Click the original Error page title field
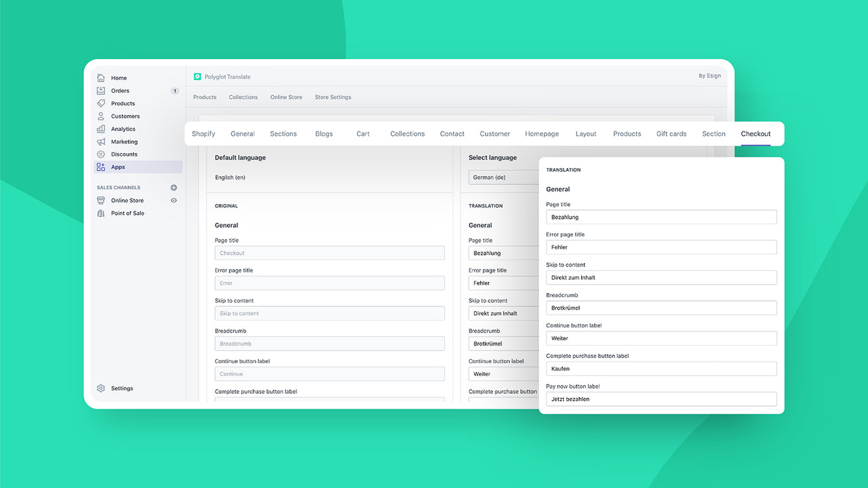Viewport: 868px width, 488px height. coord(330,283)
